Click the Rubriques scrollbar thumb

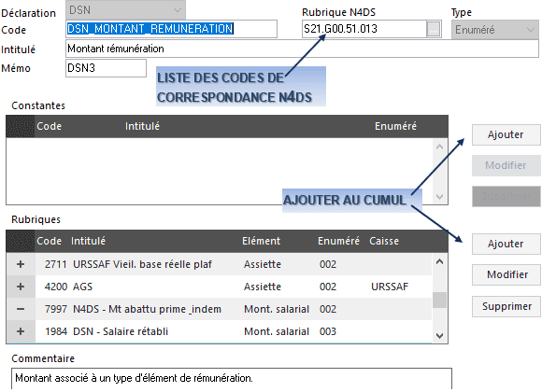[440, 301]
